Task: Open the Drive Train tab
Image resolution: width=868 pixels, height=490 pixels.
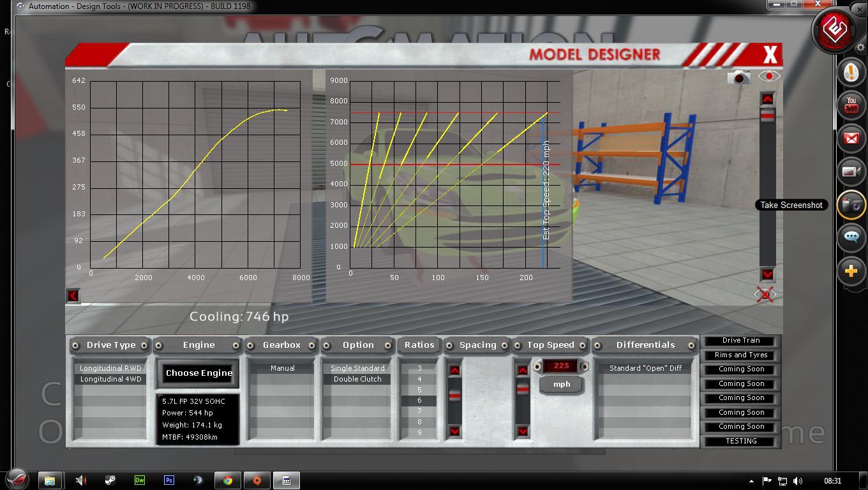Action: click(741, 341)
